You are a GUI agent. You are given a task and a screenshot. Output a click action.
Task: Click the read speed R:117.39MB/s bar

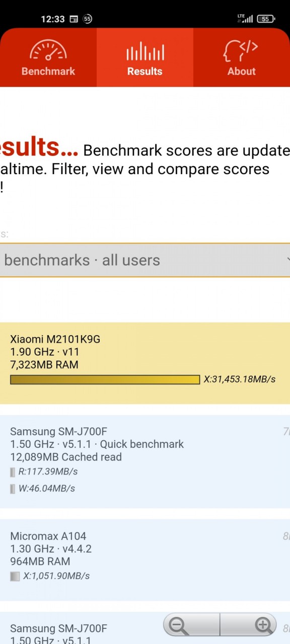(x=13, y=472)
